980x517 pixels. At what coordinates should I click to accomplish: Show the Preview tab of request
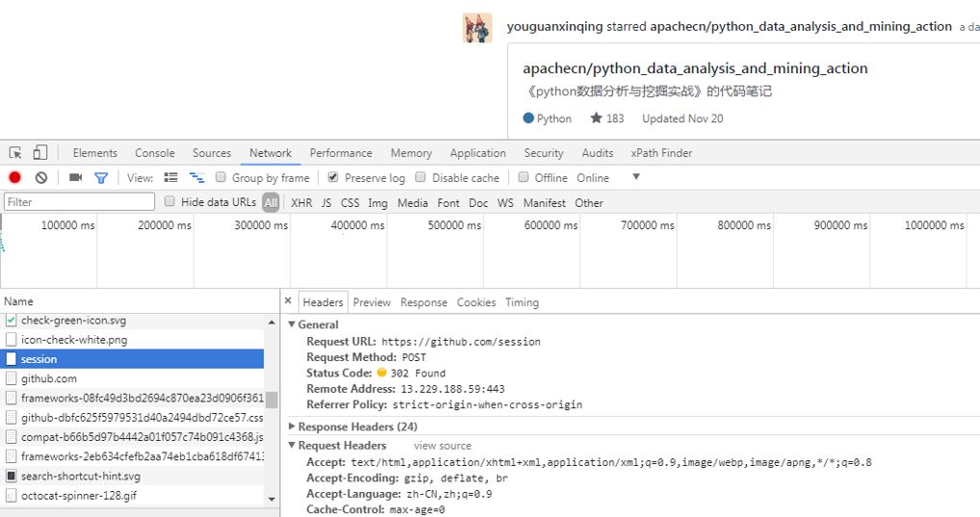click(x=372, y=302)
